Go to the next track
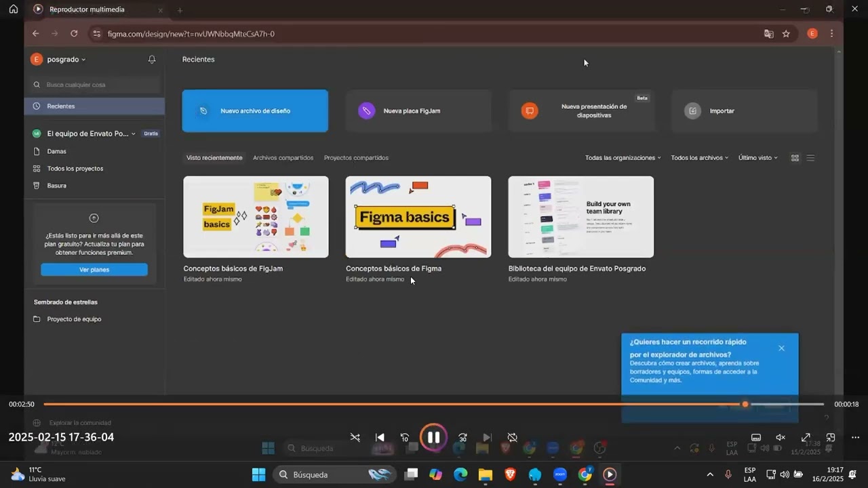The width and height of the screenshot is (868, 488). coord(487,438)
